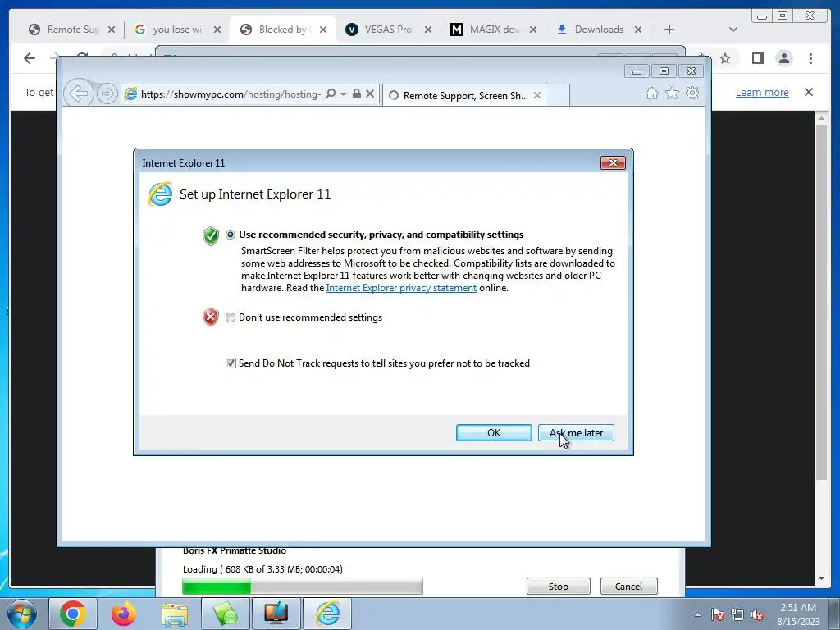Go back in Chrome browser

(x=30, y=58)
